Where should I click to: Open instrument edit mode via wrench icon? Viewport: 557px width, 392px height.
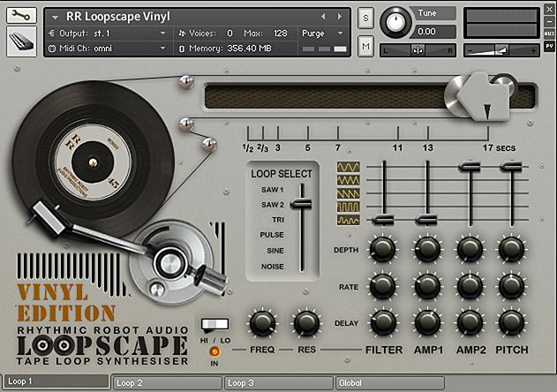pos(21,15)
